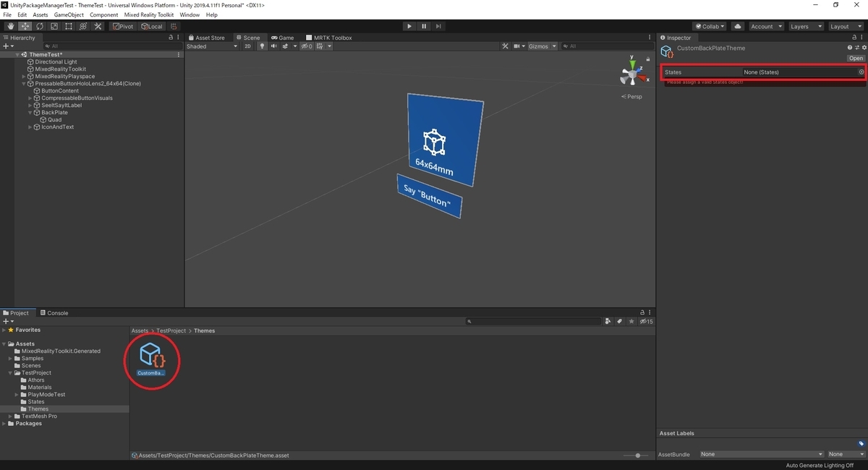Toggle 2D scene view
This screenshot has height=470, width=868.
click(247, 46)
